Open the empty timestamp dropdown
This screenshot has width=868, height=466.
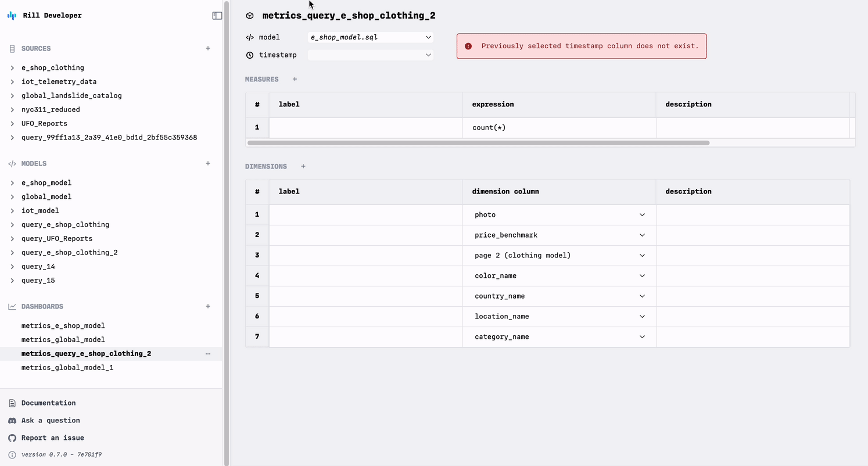[x=371, y=55]
